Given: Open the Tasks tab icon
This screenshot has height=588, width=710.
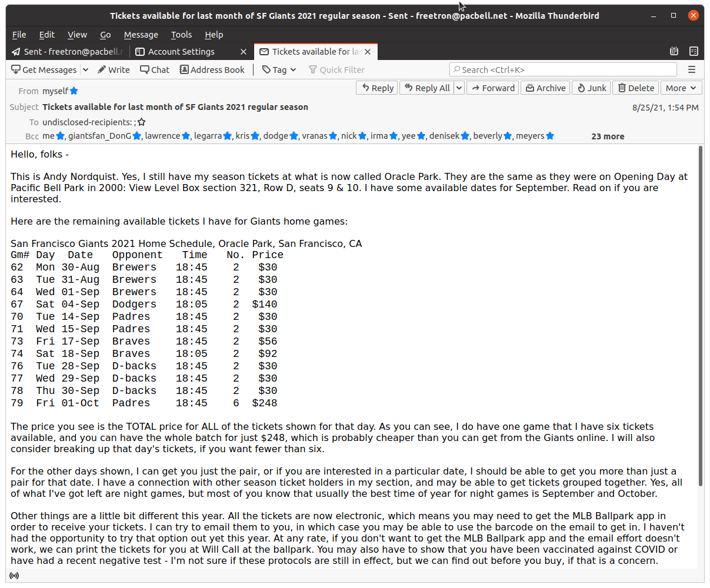Looking at the screenshot, I should (x=694, y=52).
